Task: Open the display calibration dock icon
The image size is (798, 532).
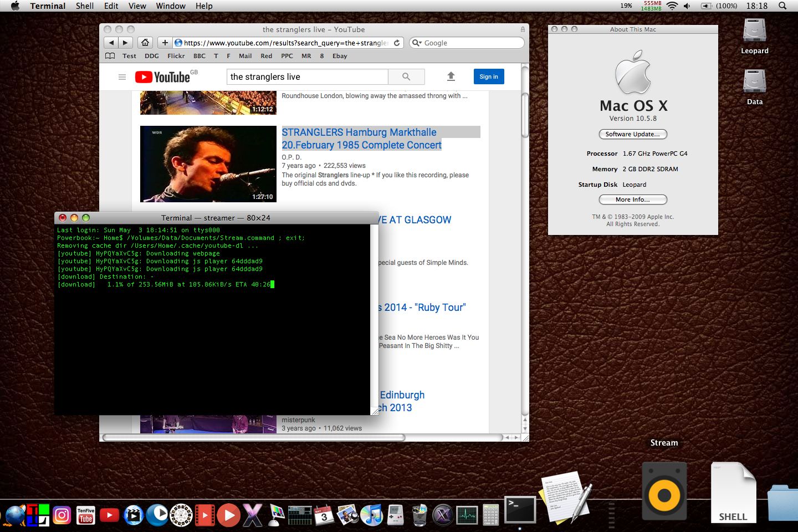Action: [276, 515]
